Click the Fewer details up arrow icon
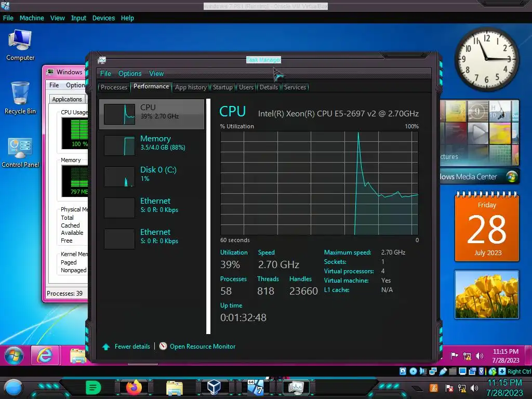 (106, 347)
